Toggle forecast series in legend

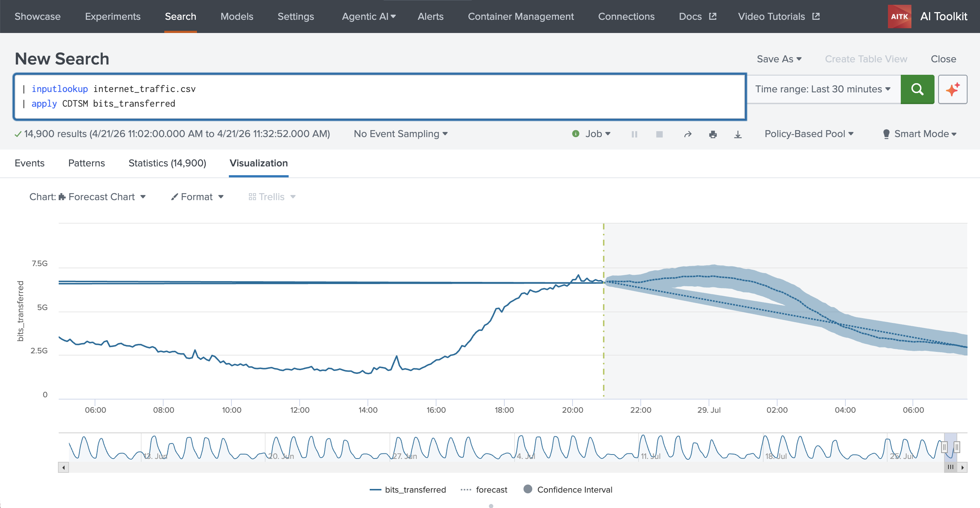[483, 489]
